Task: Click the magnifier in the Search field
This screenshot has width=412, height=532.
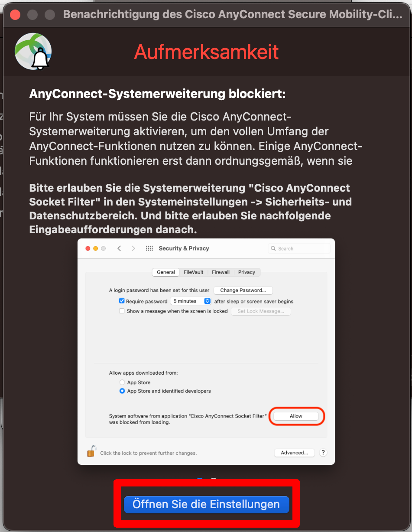Action: pos(273,248)
